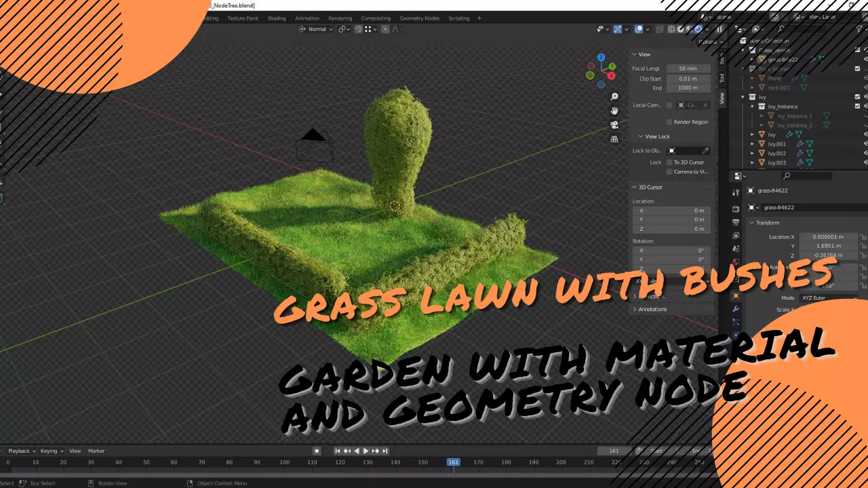Switch to the Rendering workspace tab

340,18
